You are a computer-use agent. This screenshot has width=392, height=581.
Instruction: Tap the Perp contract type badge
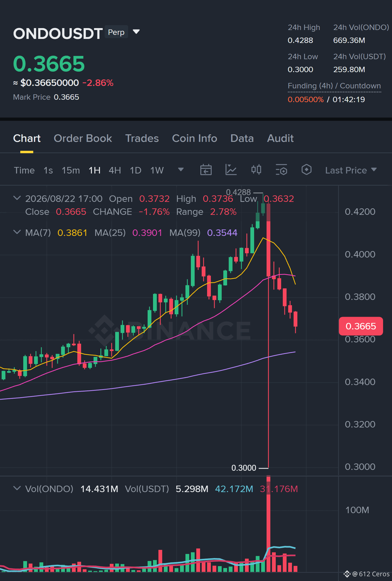pyautogui.click(x=116, y=32)
